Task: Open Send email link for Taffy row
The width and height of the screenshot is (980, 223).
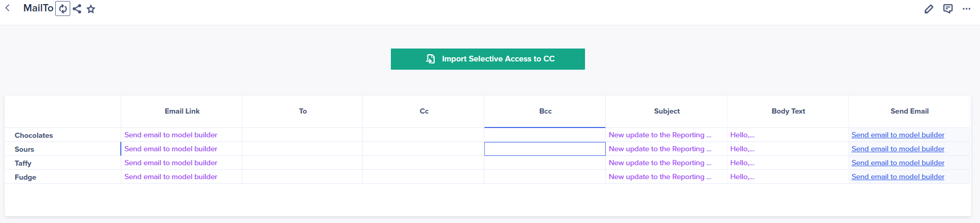Action: pos(897,163)
